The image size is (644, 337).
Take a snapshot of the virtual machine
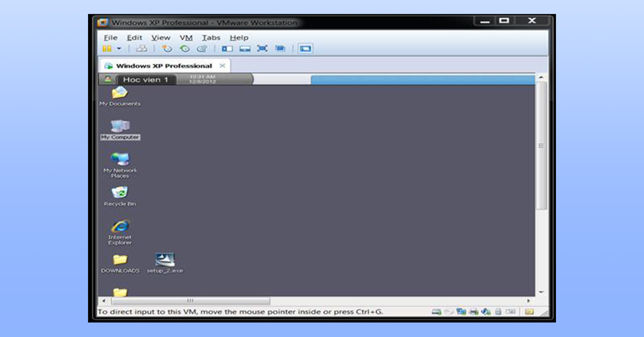(167, 48)
